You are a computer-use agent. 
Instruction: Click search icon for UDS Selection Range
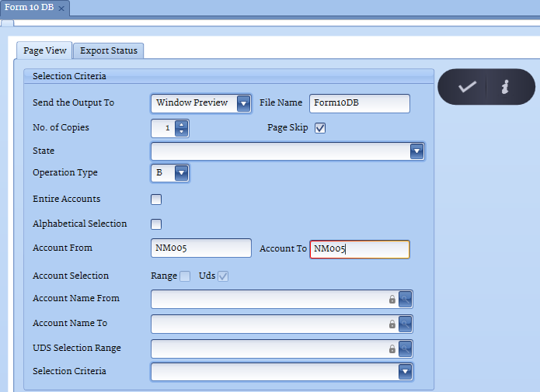click(x=405, y=349)
